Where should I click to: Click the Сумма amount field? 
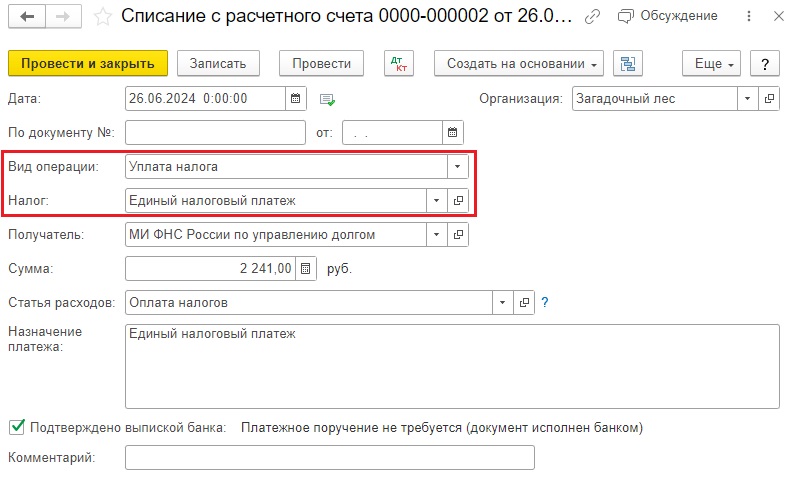(x=210, y=268)
